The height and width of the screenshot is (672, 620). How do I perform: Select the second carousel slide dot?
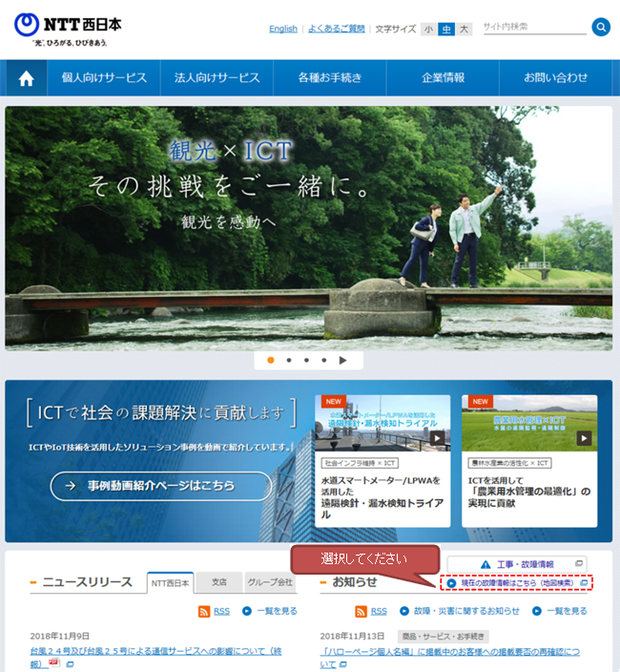[x=289, y=361]
